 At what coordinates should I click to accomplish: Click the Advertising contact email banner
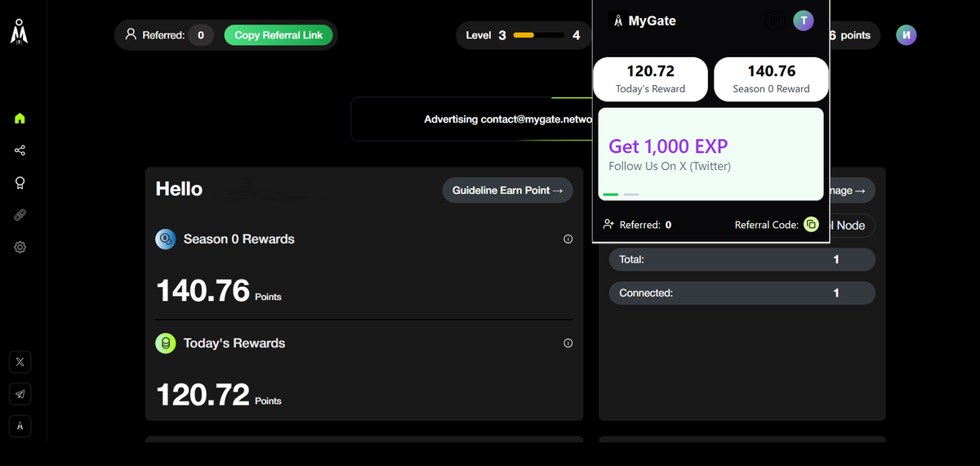click(x=472, y=119)
